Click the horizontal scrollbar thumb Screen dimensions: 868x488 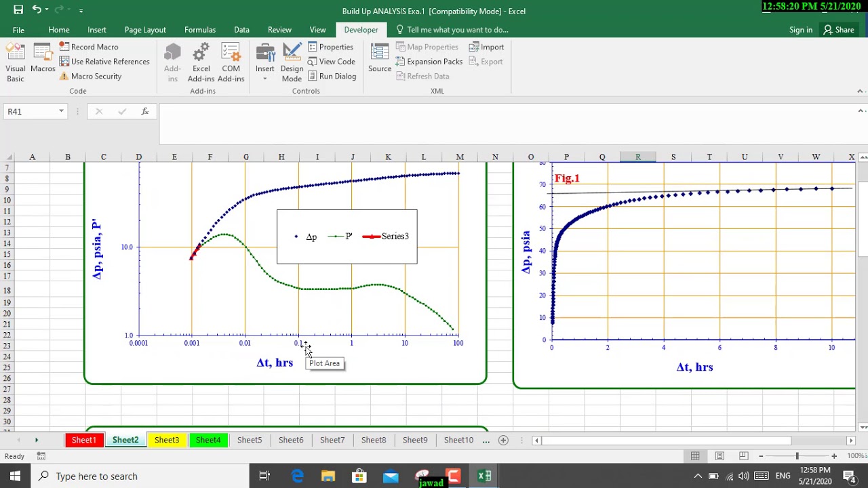pos(667,441)
